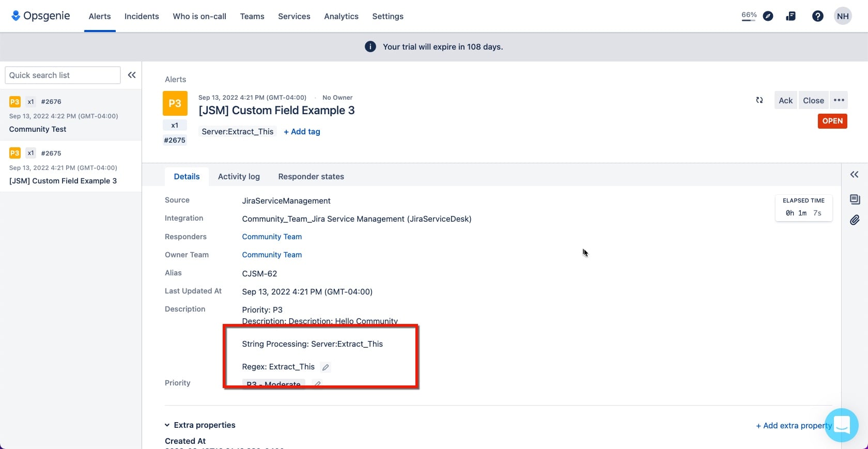
Task: Open the Owner Team Community Team link
Action: click(272, 255)
